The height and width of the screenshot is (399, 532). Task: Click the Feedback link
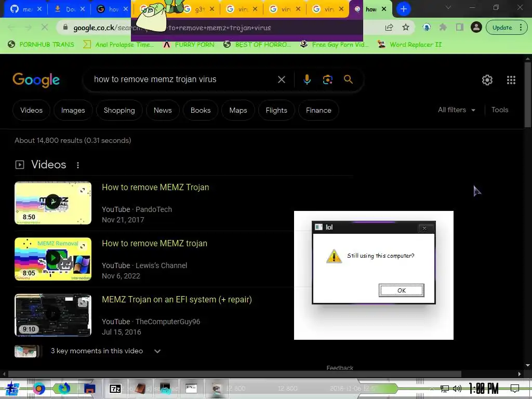(340, 368)
